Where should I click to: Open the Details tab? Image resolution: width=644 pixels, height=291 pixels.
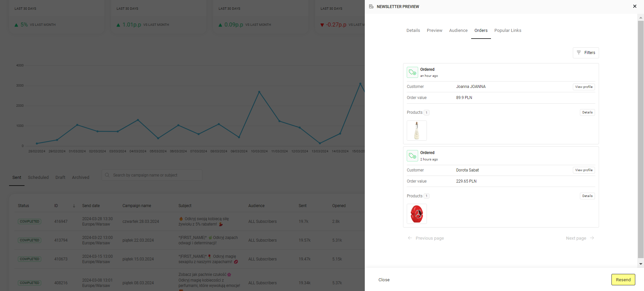pos(413,31)
